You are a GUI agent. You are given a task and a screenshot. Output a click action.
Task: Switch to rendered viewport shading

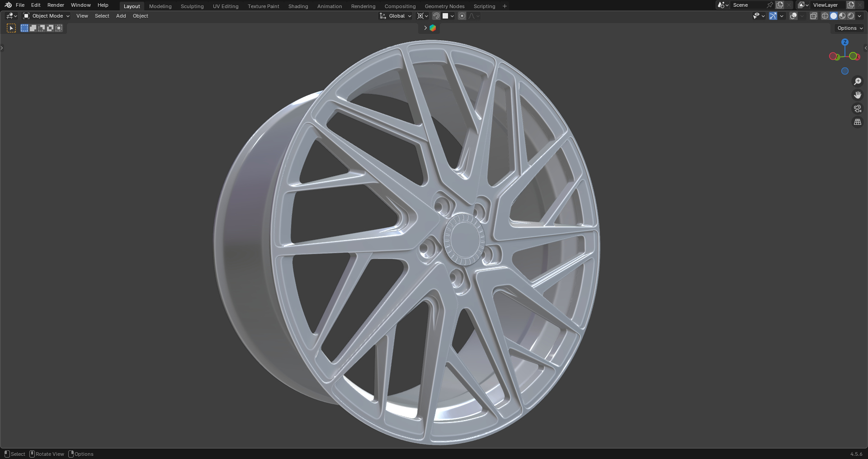click(851, 16)
